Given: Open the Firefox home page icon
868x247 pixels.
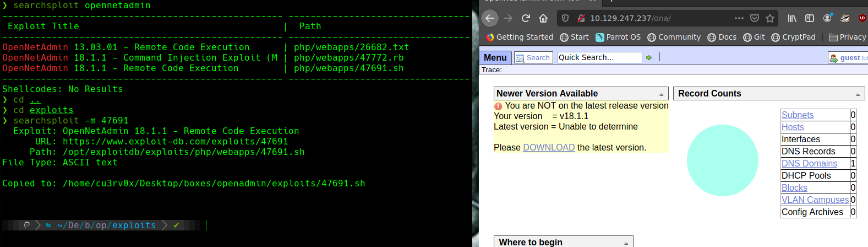Looking at the screenshot, I should pyautogui.click(x=543, y=18).
